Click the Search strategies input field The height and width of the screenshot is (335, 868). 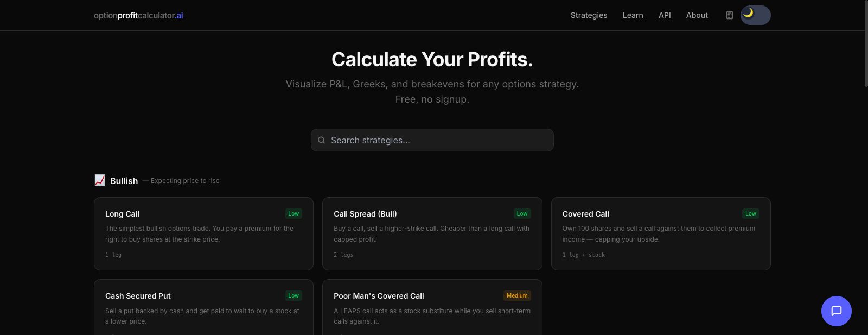(x=432, y=140)
